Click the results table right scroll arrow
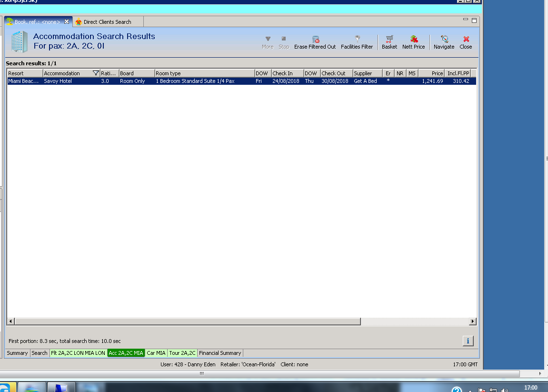This screenshot has width=548, height=392. click(x=472, y=322)
